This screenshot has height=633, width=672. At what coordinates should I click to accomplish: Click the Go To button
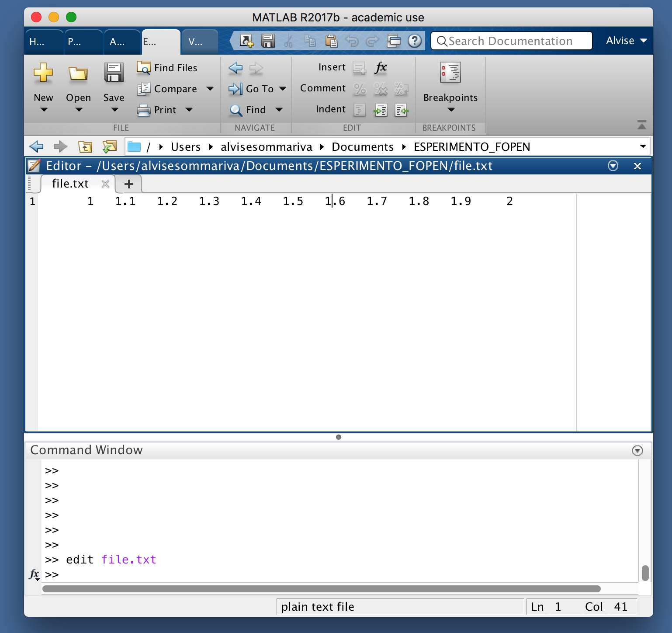pyautogui.click(x=251, y=89)
